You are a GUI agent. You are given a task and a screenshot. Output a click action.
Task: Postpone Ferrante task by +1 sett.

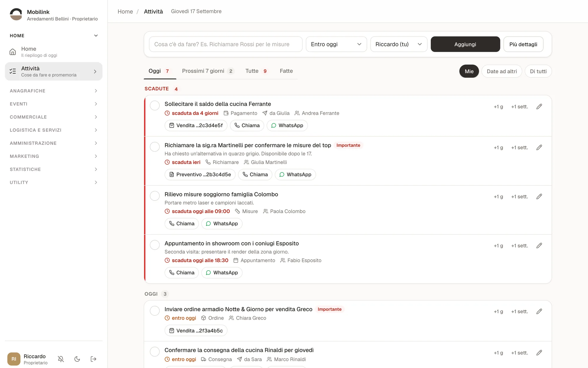pyautogui.click(x=519, y=107)
